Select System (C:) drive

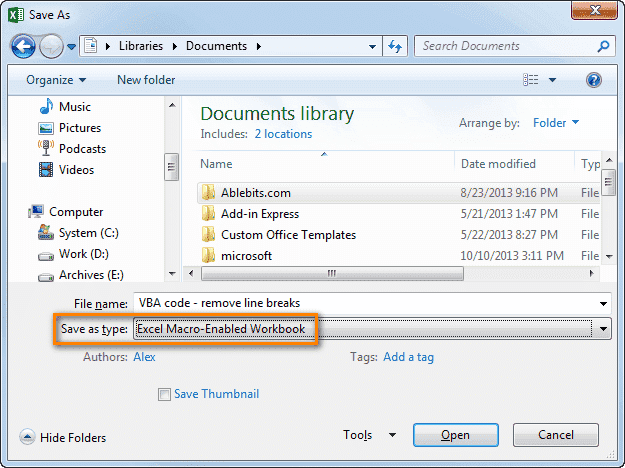tap(88, 233)
